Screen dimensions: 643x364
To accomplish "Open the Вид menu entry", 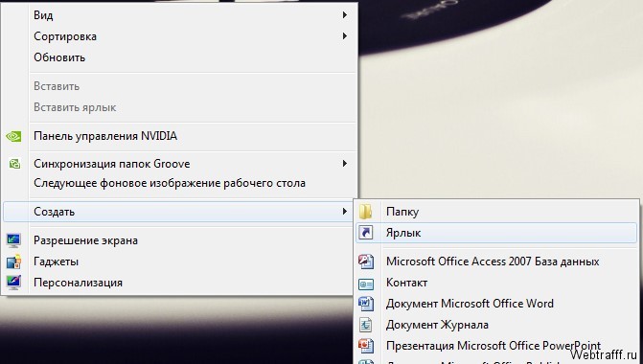I will point(179,15).
